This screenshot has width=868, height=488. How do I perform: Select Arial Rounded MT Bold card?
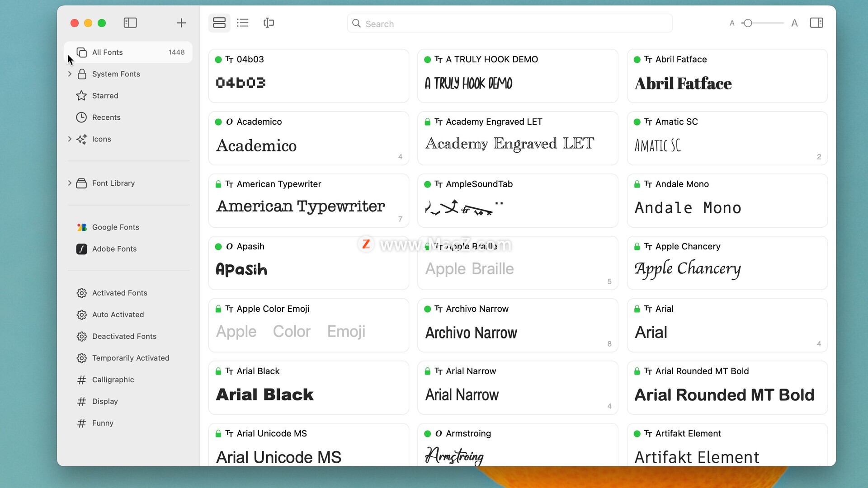727,388
